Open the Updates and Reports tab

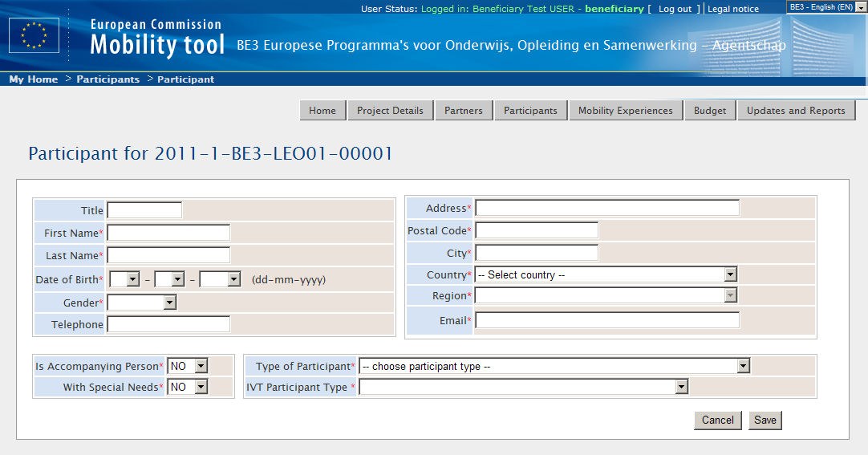click(x=796, y=110)
